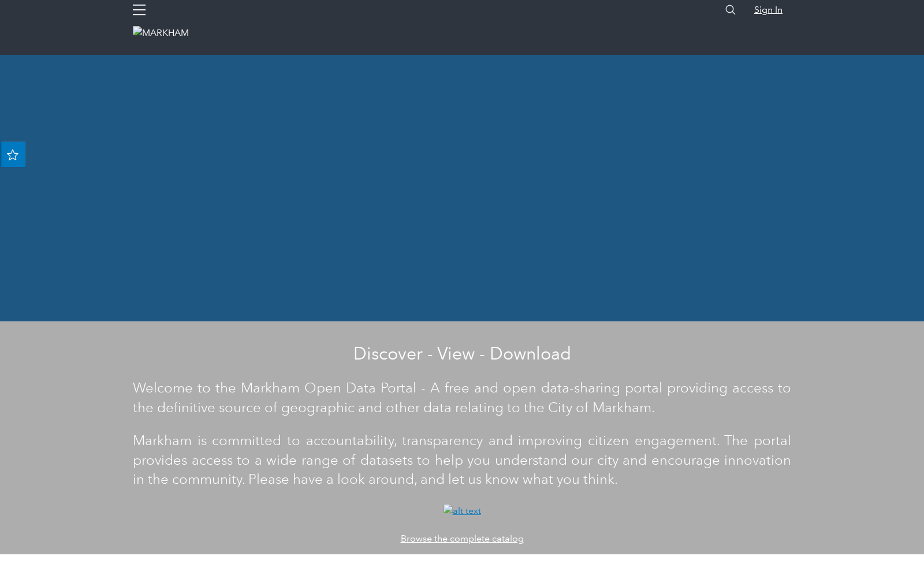This screenshot has width=924, height=578.
Task: Click the 'Discover - View - Download' heading
Action: (462, 353)
